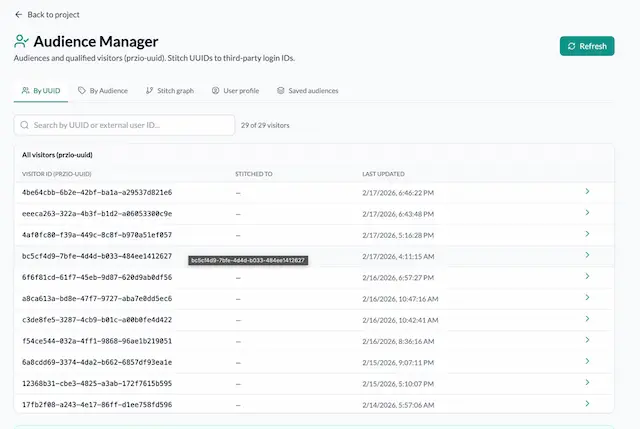
Task: Click chevron for visitor bc5cf4d9
Action: 587,256
